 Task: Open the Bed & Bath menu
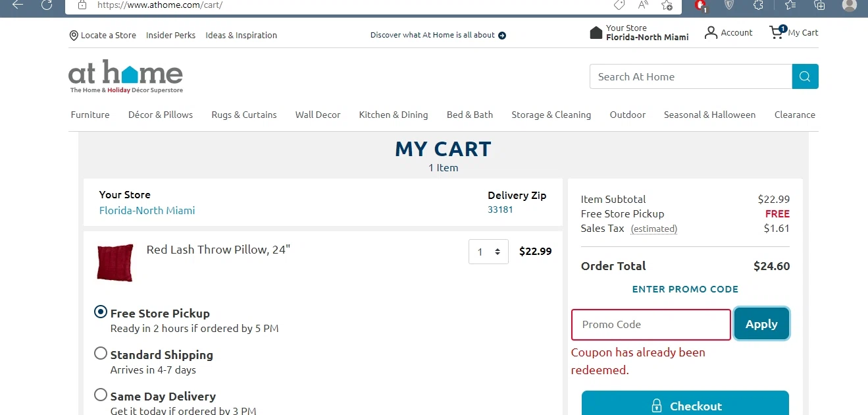click(470, 115)
